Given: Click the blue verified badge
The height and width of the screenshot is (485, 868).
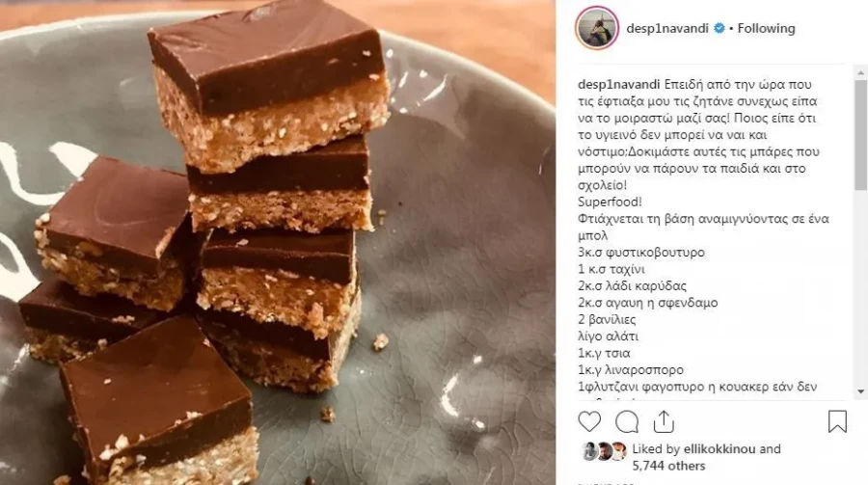Looking at the screenshot, I should click(x=719, y=28).
